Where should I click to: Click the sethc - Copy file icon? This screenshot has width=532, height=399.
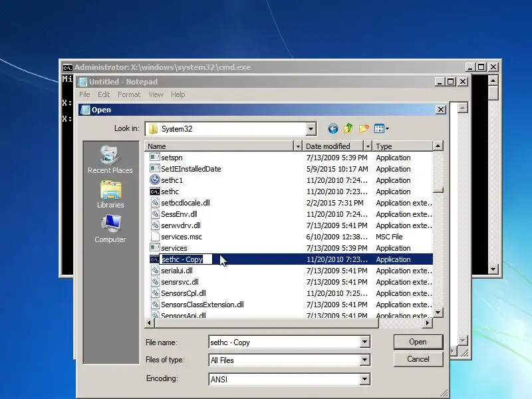(x=154, y=259)
